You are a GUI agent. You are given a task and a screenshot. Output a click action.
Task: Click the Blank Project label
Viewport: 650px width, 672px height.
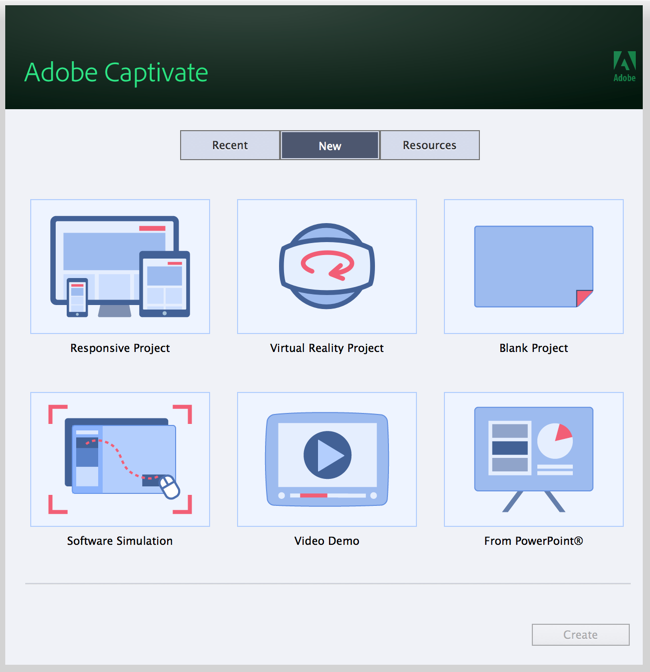click(534, 348)
